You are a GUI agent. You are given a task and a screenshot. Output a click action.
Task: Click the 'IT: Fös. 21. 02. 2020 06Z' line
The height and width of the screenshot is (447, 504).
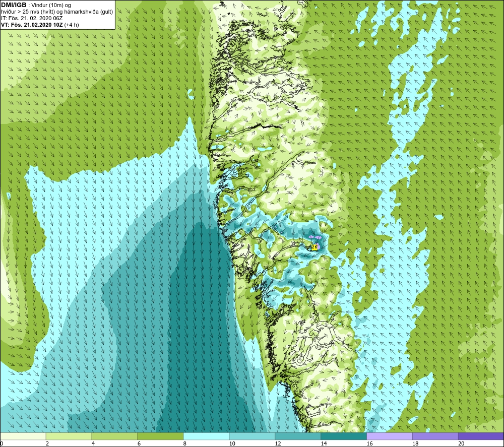coord(32,18)
